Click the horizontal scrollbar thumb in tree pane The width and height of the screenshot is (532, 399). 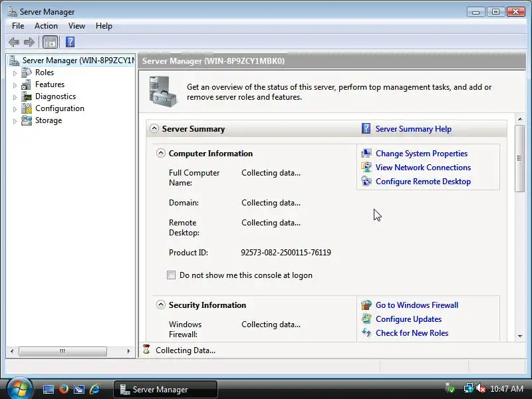[x=63, y=351]
